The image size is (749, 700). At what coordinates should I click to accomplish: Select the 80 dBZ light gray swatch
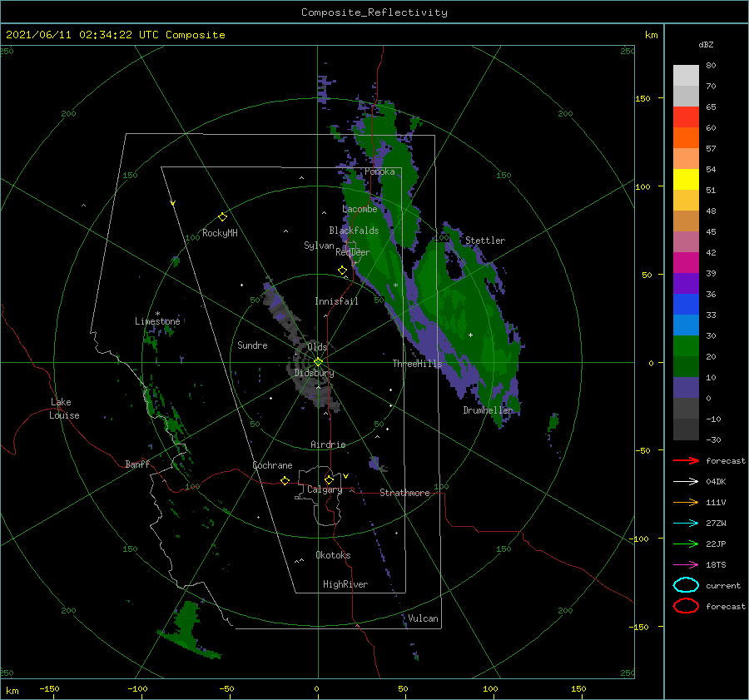(x=686, y=76)
